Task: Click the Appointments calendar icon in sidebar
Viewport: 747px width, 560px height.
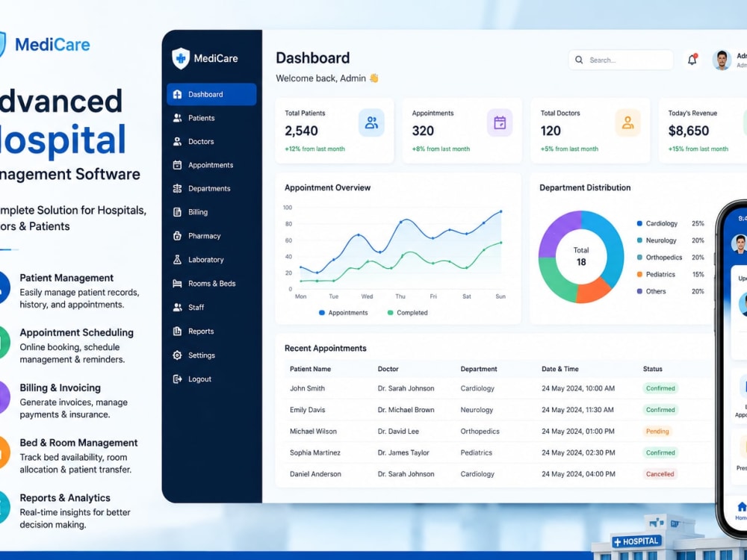Action: (x=177, y=165)
